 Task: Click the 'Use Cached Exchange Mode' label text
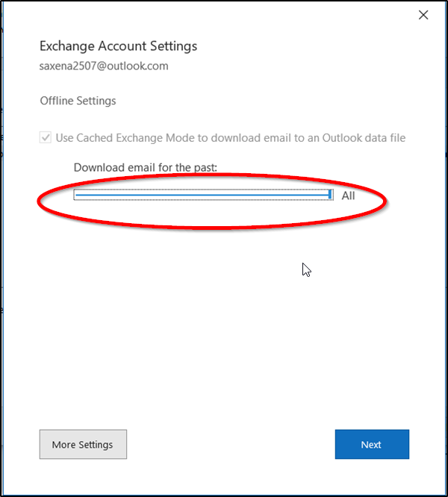[x=122, y=138]
